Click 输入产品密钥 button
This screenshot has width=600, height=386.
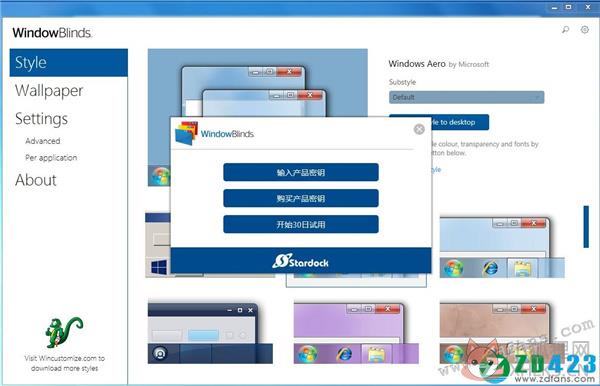[301, 172]
